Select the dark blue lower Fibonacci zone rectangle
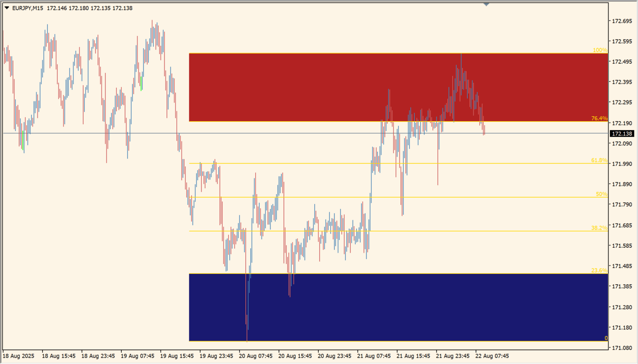This screenshot has height=364, width=638. tap(398, 307)
